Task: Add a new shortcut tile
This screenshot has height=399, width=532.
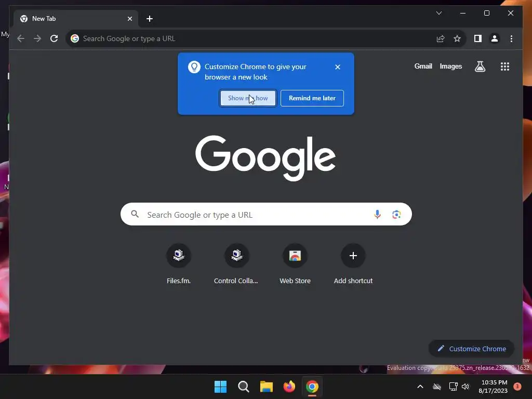Action: pos(353,264)
